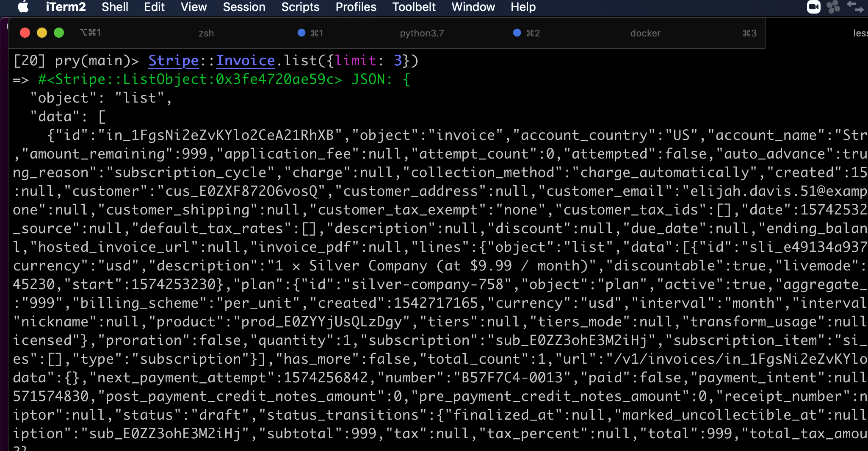Click the underlined Stripe in the pry command
The width and height of the screenshot is (868, 451).
pos(174,61)
